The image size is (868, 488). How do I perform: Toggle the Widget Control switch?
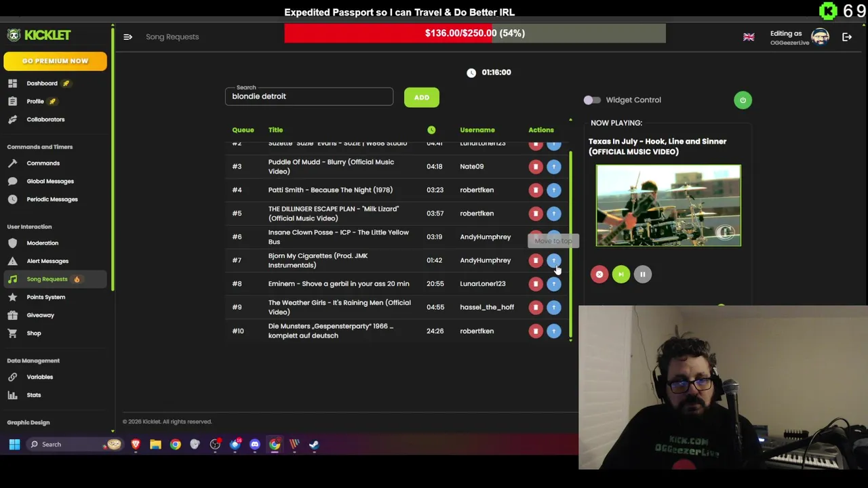click(x=592, y=100)
